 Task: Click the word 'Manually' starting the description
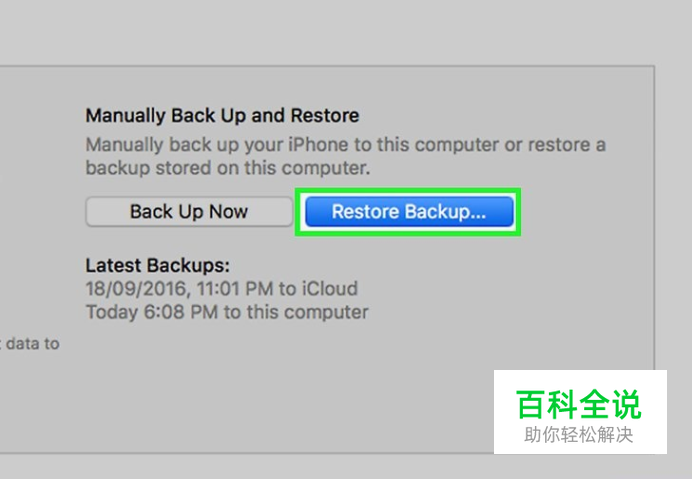click(x=124, y=145)
